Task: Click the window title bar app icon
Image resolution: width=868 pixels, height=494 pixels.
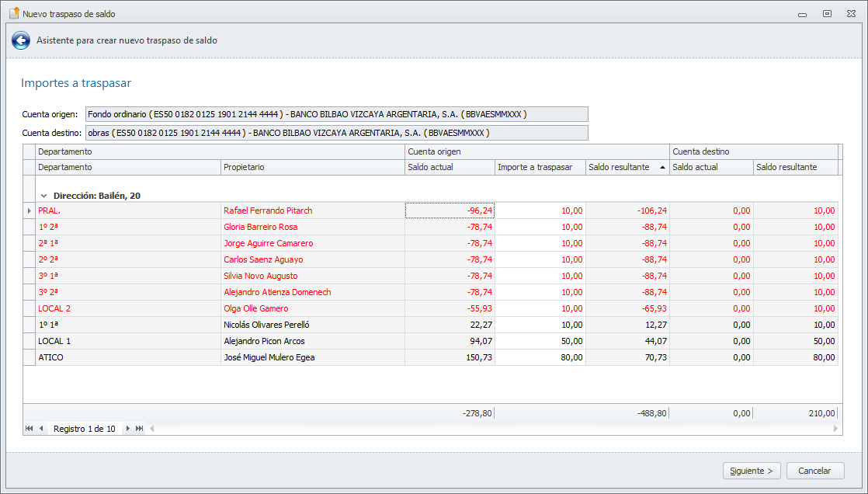Action: coord(13,13)
